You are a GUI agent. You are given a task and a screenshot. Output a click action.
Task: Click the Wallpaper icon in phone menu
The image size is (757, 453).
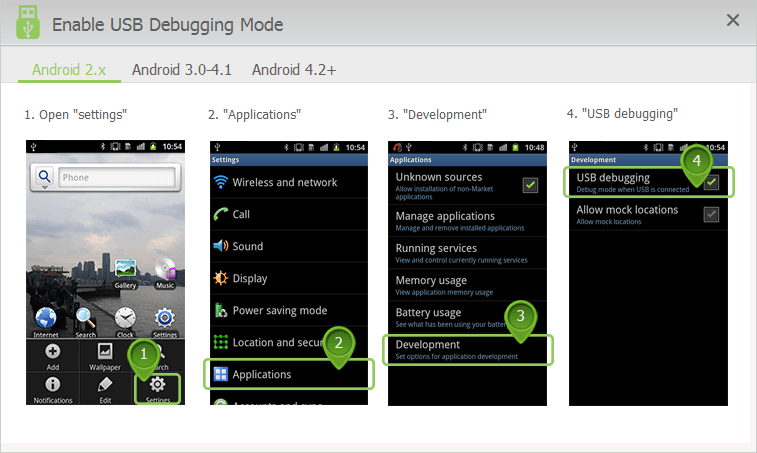pos(105,351)
